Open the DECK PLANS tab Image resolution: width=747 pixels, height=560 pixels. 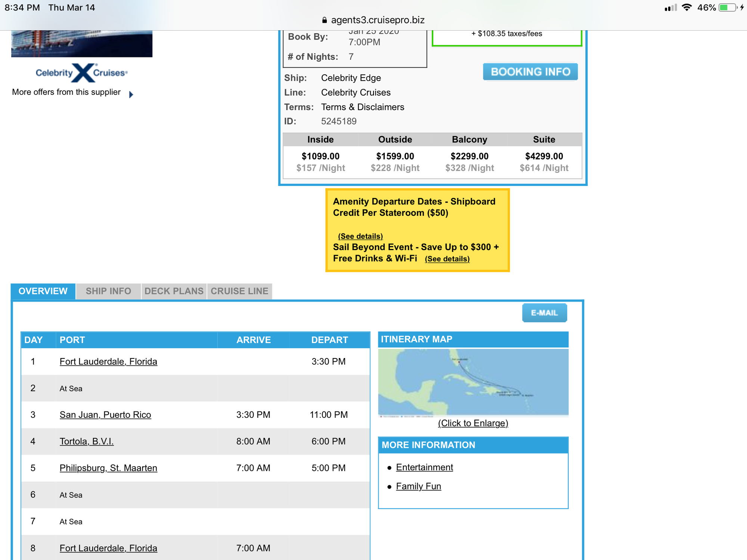point(174,291)
